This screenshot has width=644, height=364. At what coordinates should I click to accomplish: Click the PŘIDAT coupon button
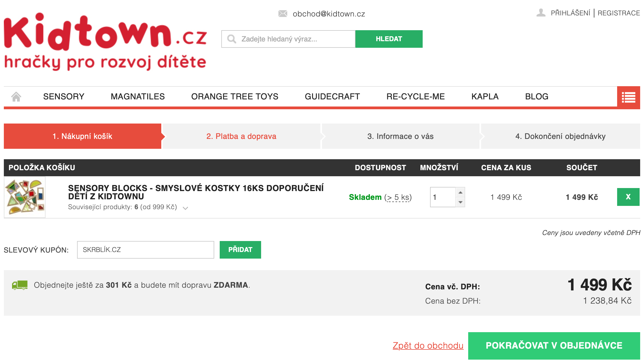tap(240, 250)
